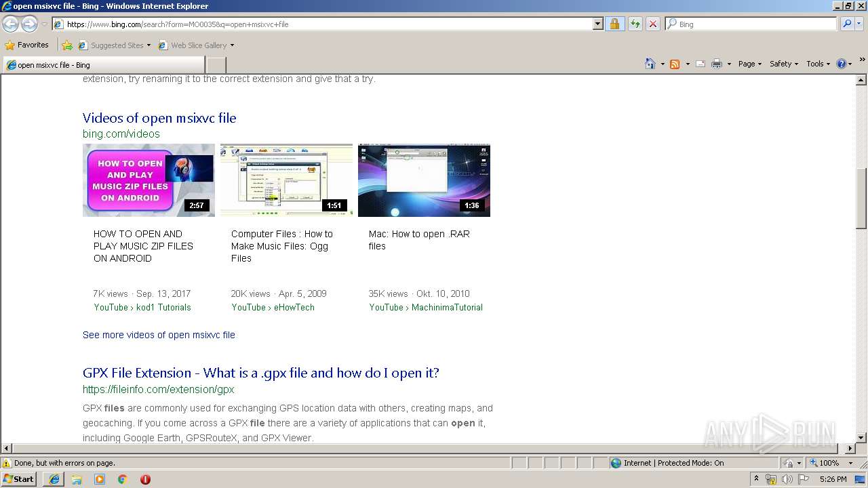Click the address bar URL field
The image size is (868, 488).
point(322,24)
